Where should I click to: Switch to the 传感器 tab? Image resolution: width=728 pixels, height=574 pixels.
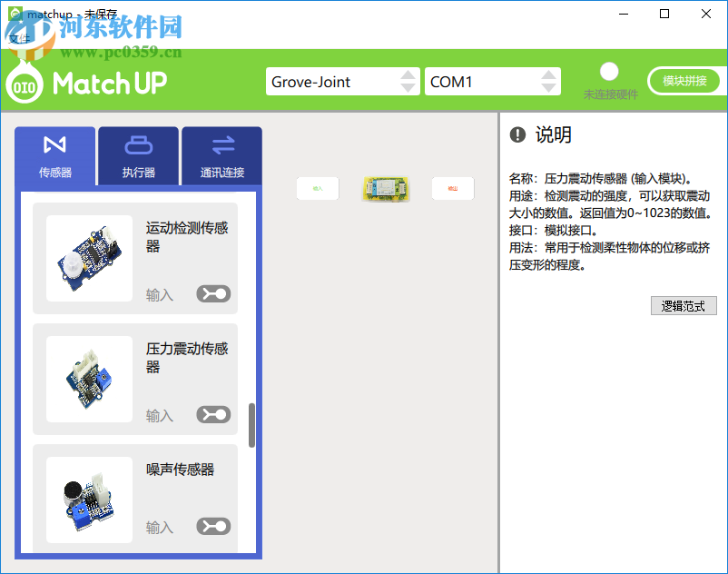click(54, 155)
